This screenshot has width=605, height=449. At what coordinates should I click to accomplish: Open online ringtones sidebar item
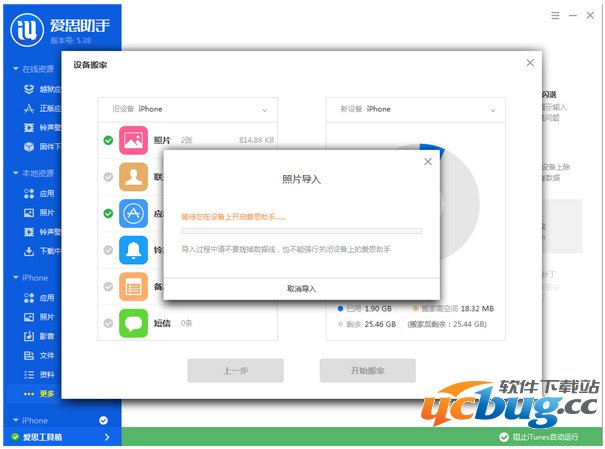click(x=42, y=127)
